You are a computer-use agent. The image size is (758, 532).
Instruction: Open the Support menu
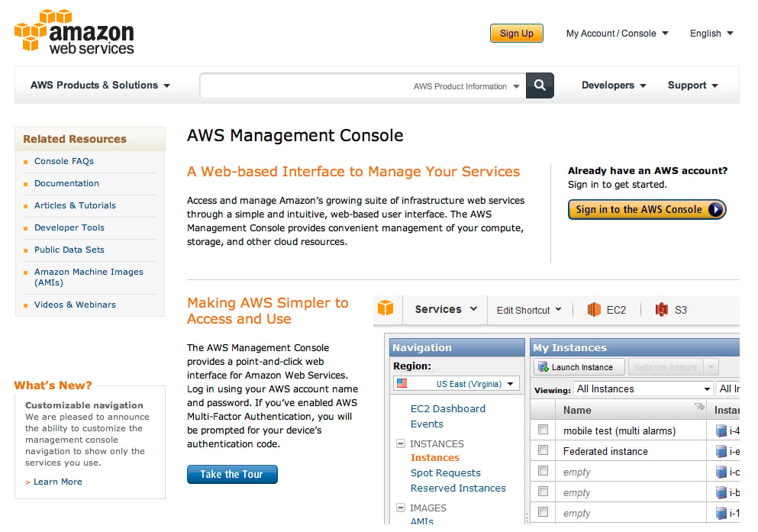pyautogui.click(x=693, y=85)
